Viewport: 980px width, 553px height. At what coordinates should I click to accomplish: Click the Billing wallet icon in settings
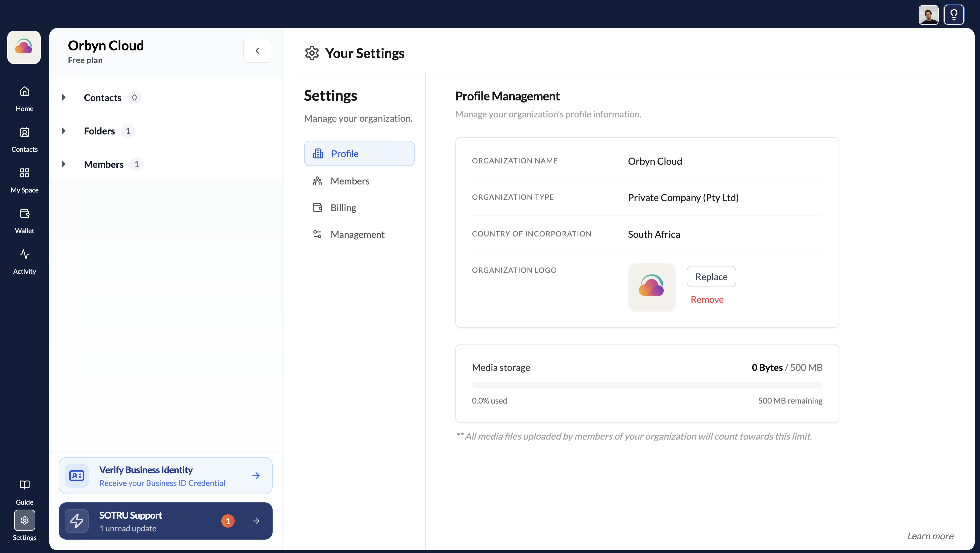point(317,207)
